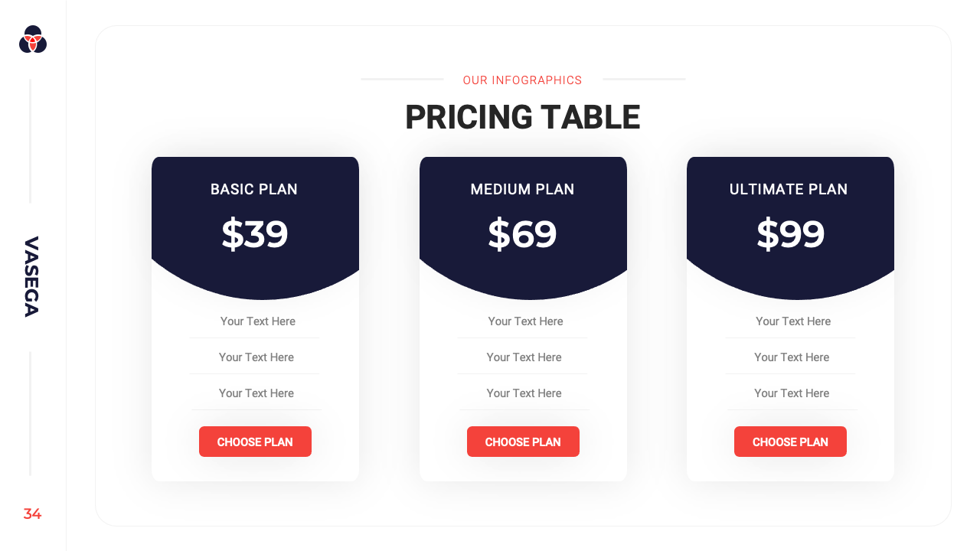This screenshot has width=980, height=551.
Task: Select the Medium Plan heading
Action: [x=522, y=189]
